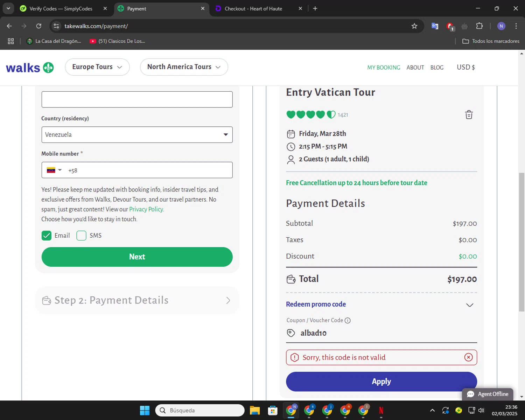
Task: Open Windows Start menu
Action: [145, 410]
